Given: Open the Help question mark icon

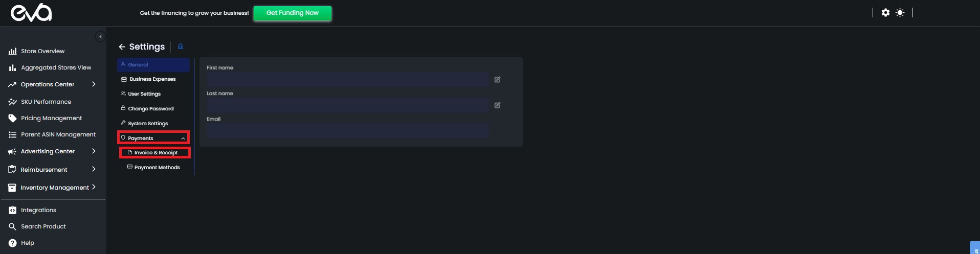Looking at the screenshot, I should (x=12, y=243).
